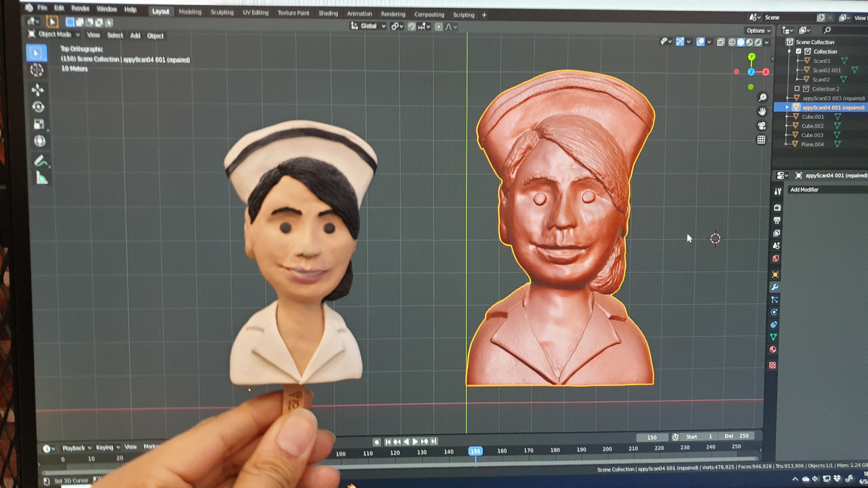Image resolution: width=868 pixels, height=488 pixels.
Task: Open the Texture properties checker icon
Action: click(x=772, y=365)
